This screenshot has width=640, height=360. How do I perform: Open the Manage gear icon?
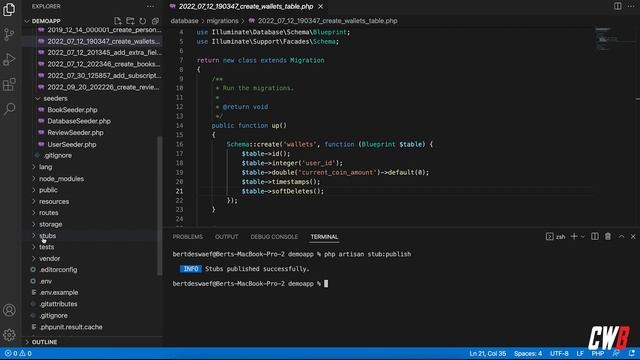(9, 335)
